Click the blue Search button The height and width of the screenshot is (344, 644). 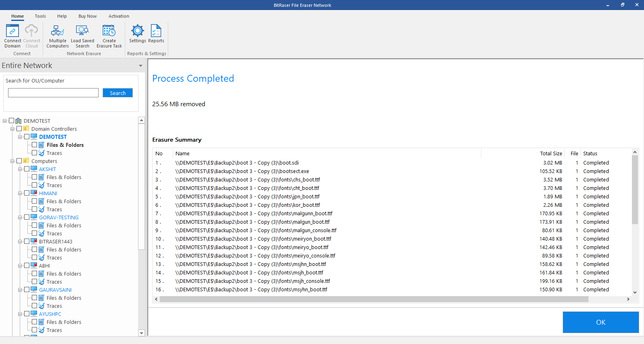[x=118, y=93]
